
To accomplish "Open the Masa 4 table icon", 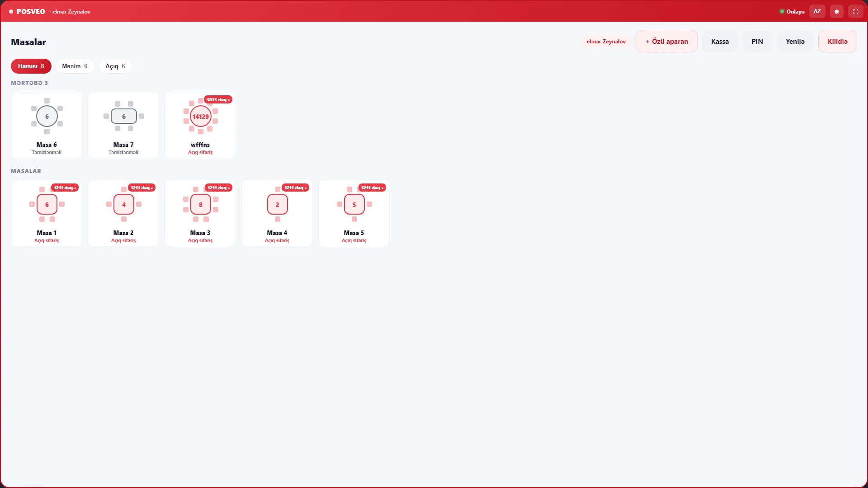I will pyautogui.click(x=278, y=205).
